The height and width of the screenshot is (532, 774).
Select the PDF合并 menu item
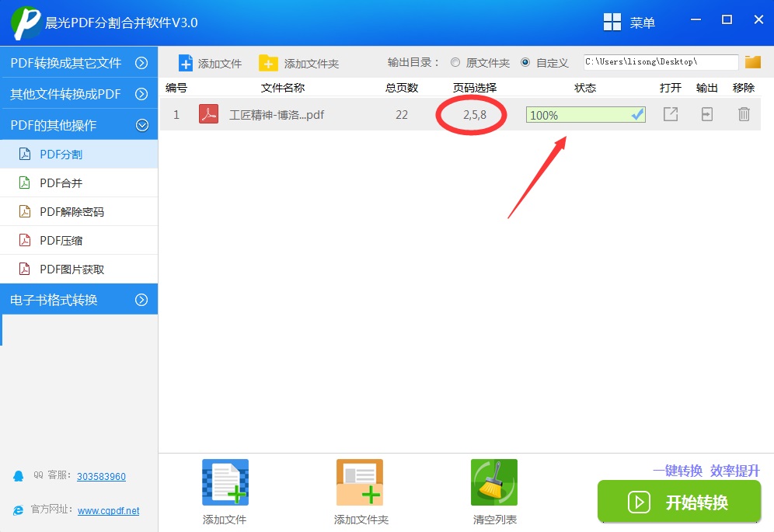[79, 183]
